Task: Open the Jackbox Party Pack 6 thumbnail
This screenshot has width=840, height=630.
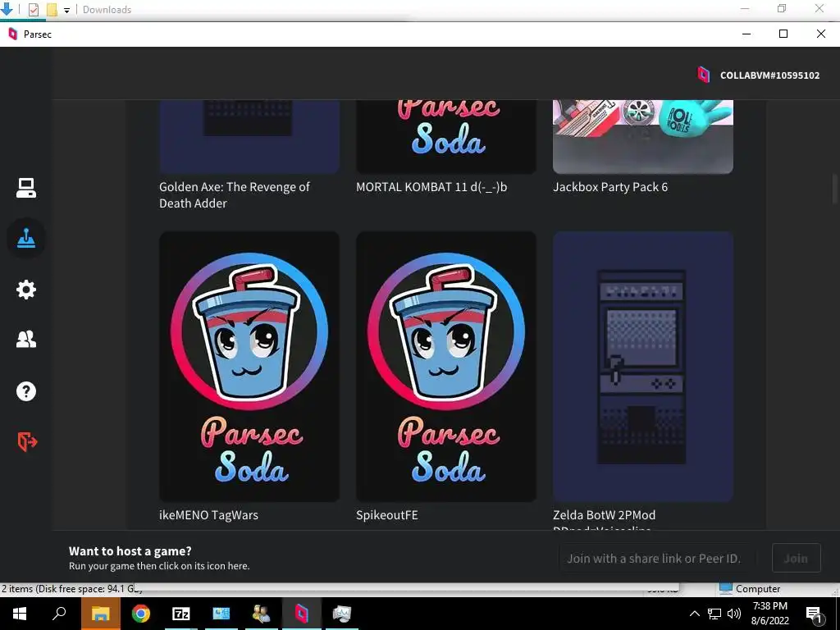Action: pos(643,137)
